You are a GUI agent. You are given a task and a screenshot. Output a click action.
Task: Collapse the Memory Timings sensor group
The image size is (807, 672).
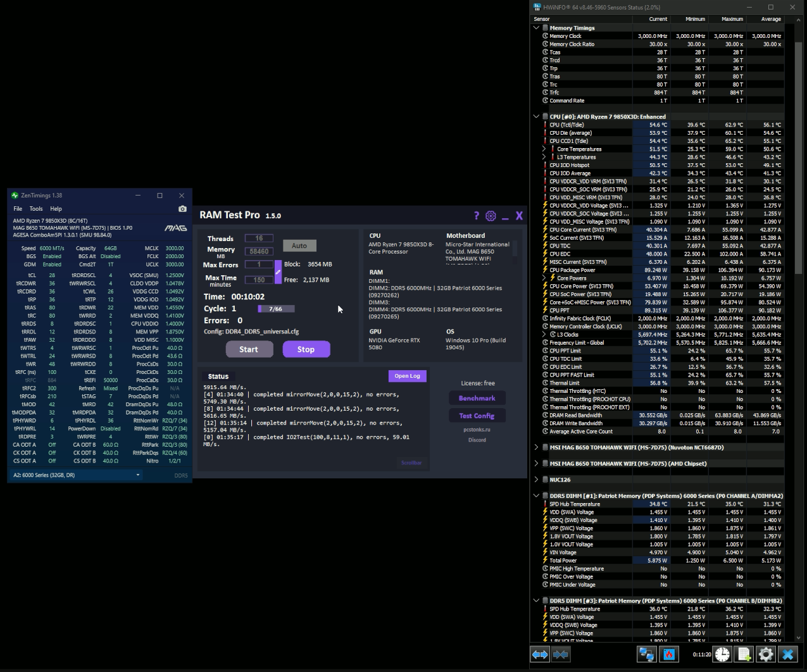coord(537,28)
